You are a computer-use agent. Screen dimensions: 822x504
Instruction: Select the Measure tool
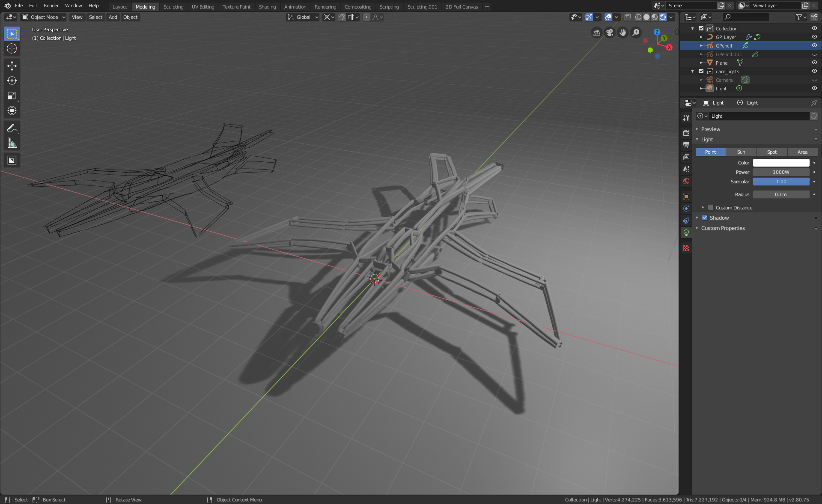(12, 143)
